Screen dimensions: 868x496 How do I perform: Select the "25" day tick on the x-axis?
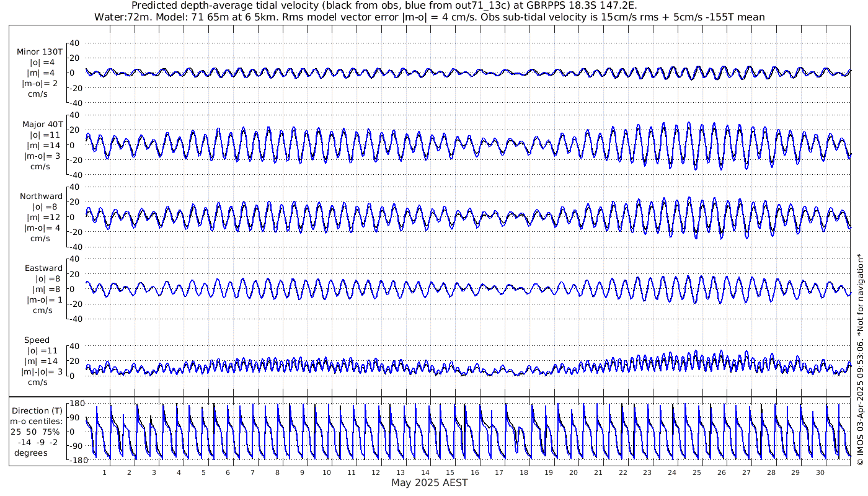(x=697, y=472)
